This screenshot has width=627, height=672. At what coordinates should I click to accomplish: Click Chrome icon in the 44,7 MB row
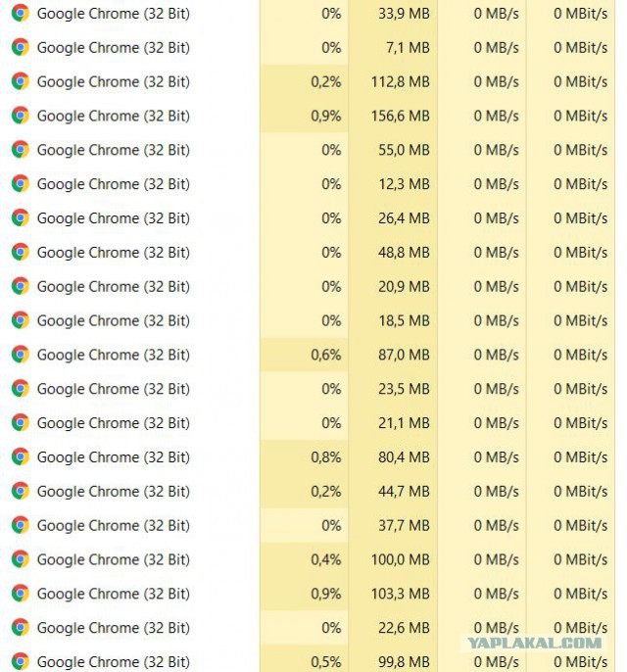click(20, 491)
